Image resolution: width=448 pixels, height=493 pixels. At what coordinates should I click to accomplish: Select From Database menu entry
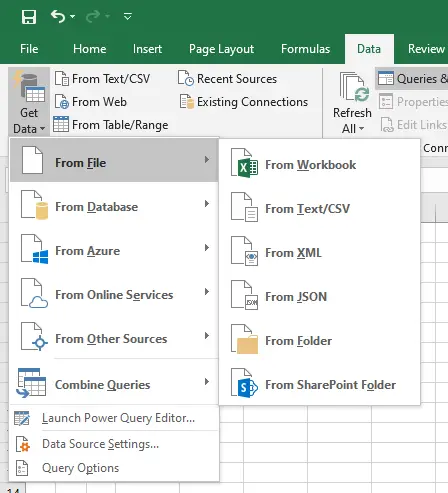[x=114, y=204]
